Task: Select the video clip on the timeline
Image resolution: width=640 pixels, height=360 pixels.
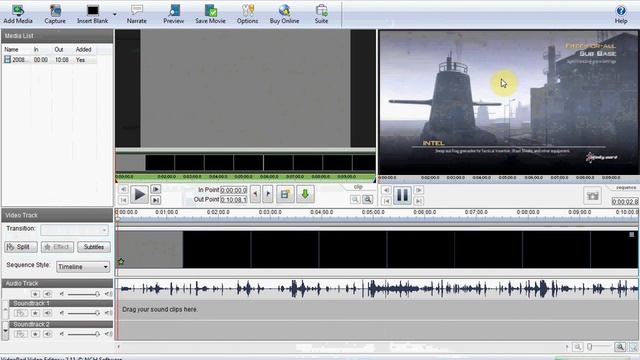Action: [x=377, y=250]
